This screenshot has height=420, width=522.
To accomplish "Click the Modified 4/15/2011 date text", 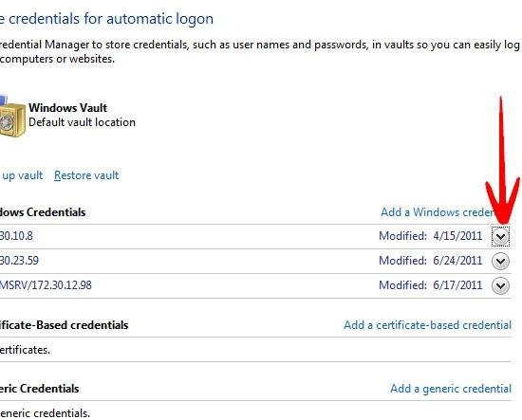I will (x=431, y=236).
